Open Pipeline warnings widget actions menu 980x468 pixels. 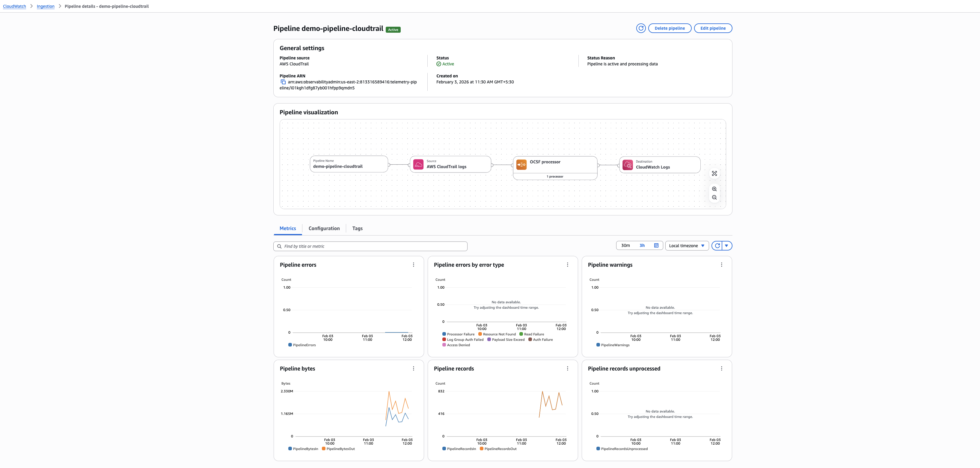tap(721, 265)
